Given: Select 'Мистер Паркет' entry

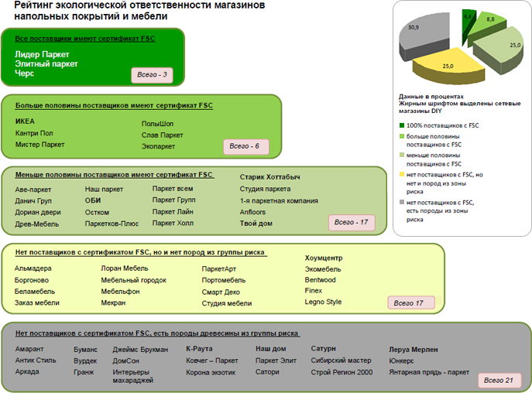Looking at the screenshot, I should pyautogui.click(x=39, y=145).
